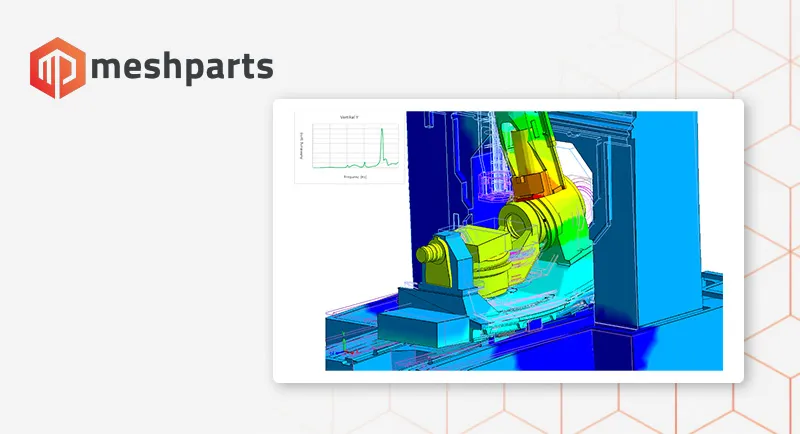Select the Vertikal Y chart title
This screenshot has width=800, height=434.
pos(349,119)
